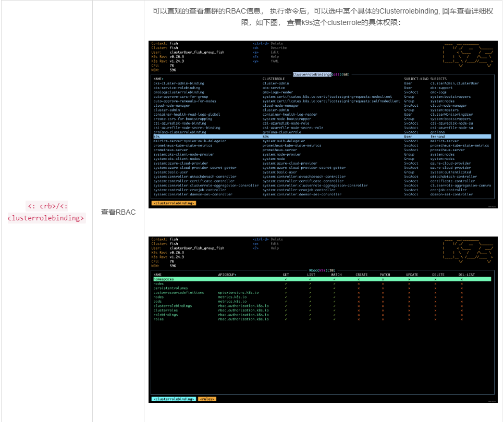The height and width of the screenshot is (422, 504).
Task: Click the 'fernand' subject in highlighted k9s row
Action: pyautogui.click(x=437, y=136)
